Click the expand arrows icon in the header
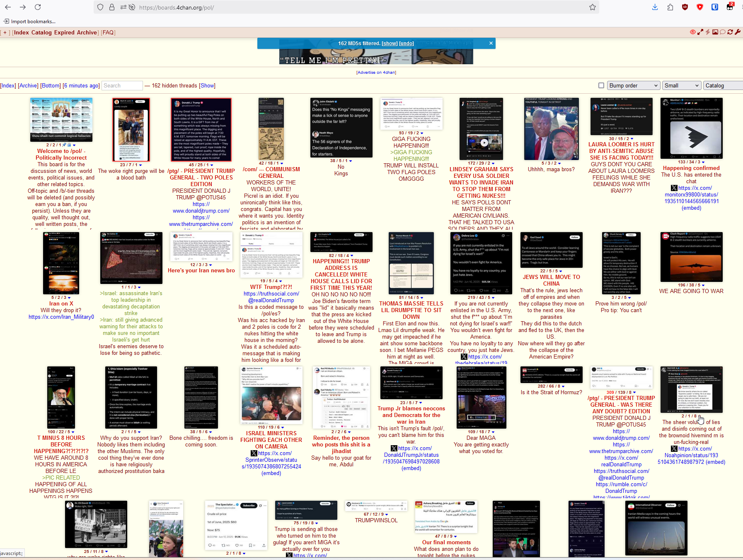Image resolution: width=743 pixels, height=560 pixels. 700,32
